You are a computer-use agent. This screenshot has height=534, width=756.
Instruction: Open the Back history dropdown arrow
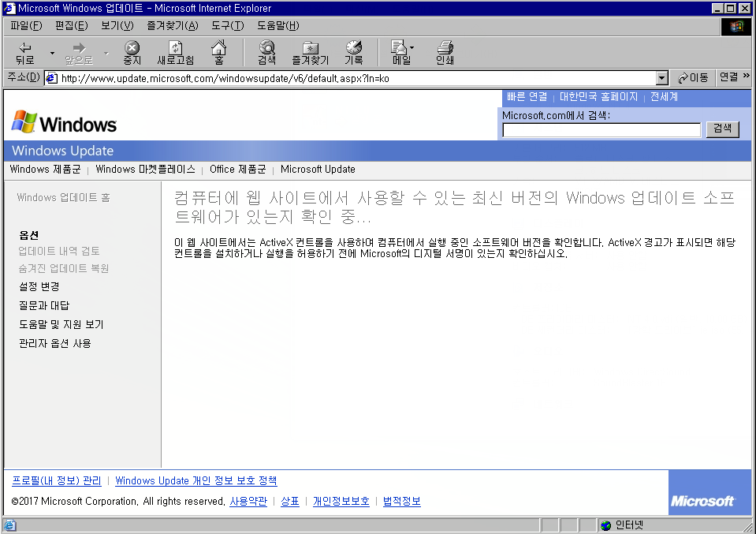(52, 53)
